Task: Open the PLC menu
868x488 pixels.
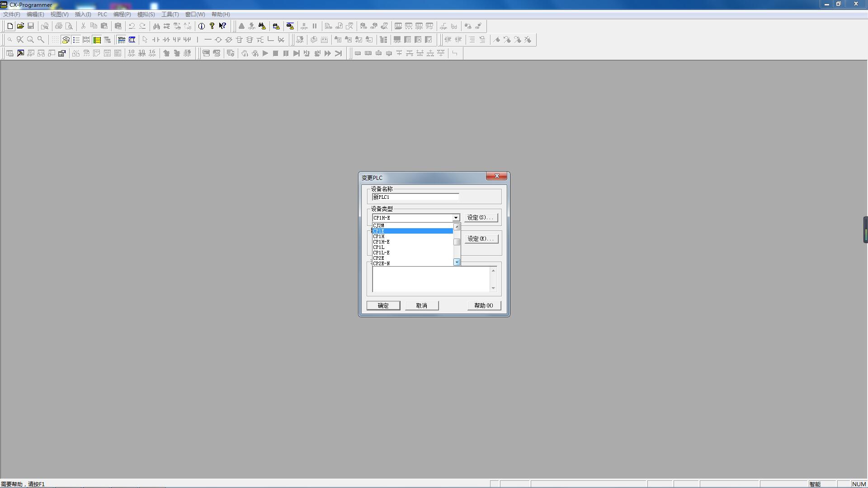Action: [x=102, y=14]
